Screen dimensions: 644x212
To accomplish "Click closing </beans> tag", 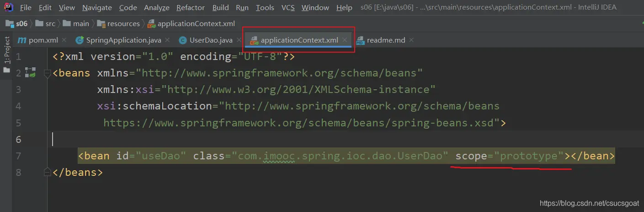I will click(78, 172).
